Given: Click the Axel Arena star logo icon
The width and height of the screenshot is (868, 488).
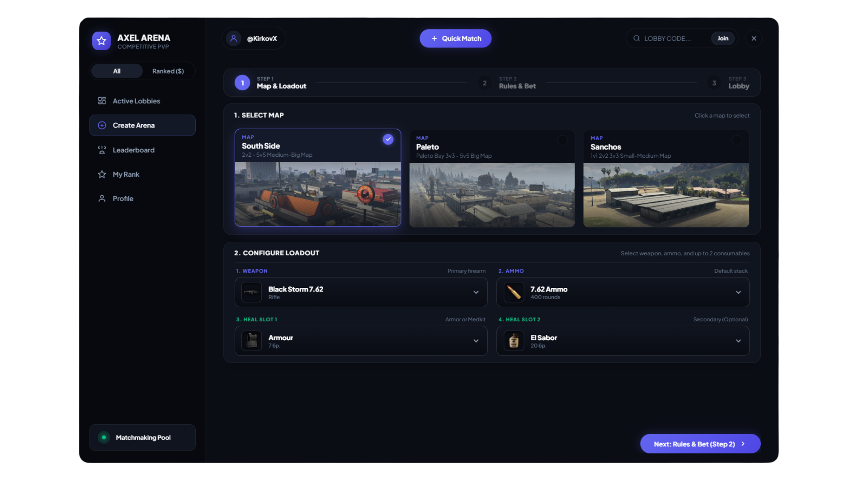Looking at the screenshot, I should 101,41.
